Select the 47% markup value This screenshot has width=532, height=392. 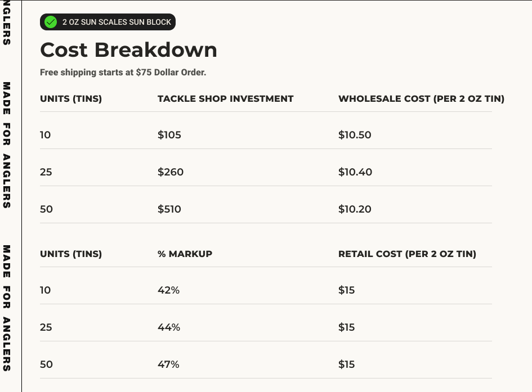pos(168,364)
